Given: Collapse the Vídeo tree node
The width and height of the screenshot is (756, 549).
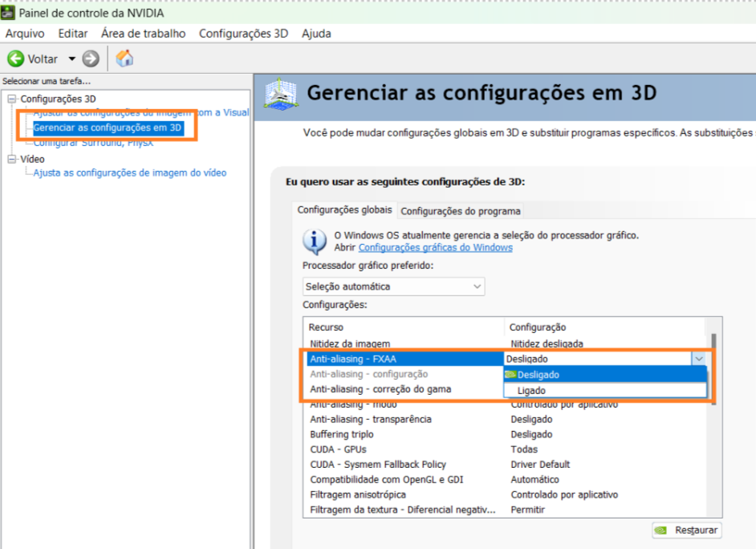Looking at the screenshot, I should [x=12, y=159].
